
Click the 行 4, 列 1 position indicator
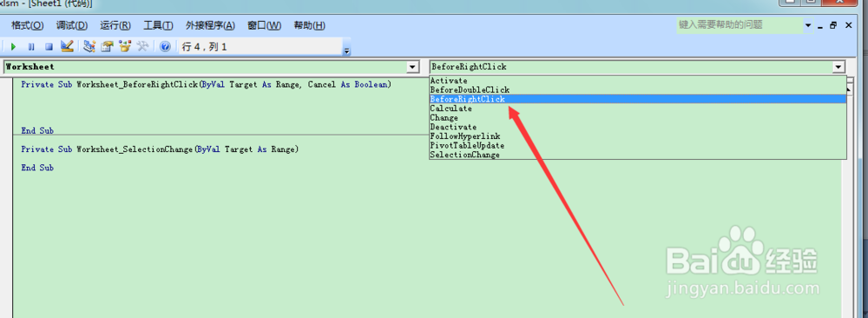pos(204,47)
